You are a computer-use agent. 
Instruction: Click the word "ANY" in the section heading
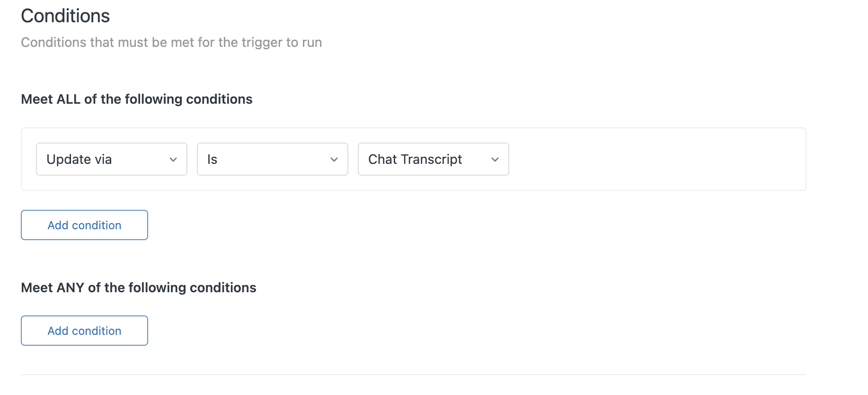pos(70,287)
